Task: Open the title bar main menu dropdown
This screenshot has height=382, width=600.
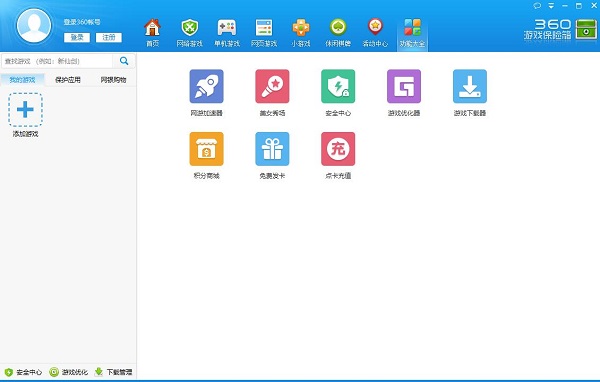Action: [x=551, y=6]
